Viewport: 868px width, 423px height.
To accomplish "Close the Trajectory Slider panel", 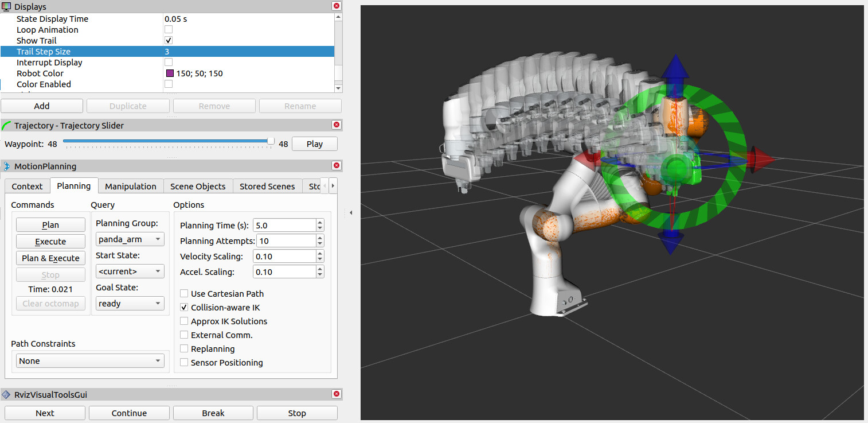I will click(337, 125).
